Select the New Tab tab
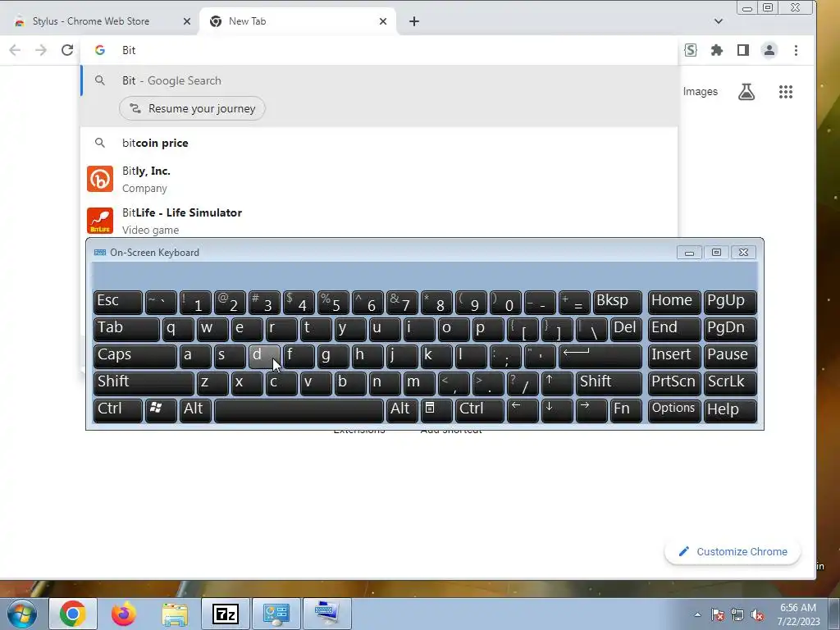 click(x=297, y=21)
